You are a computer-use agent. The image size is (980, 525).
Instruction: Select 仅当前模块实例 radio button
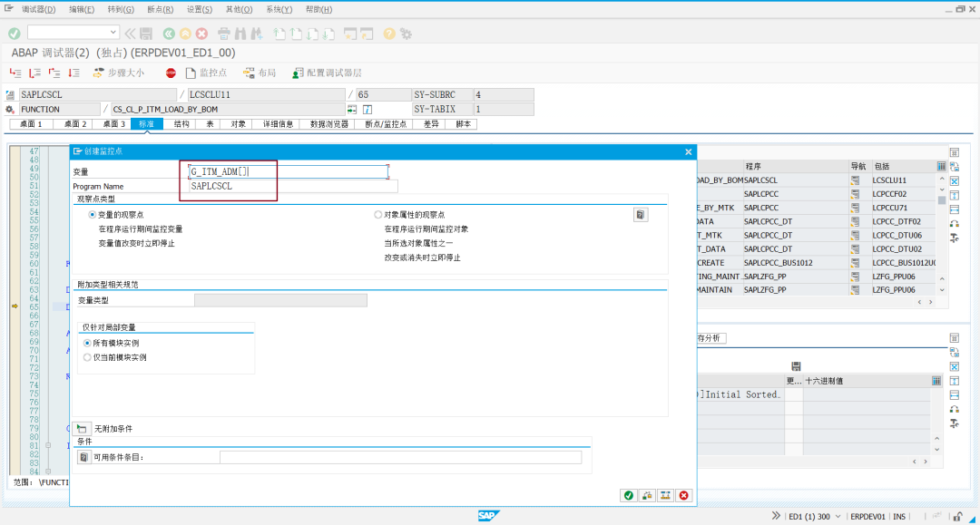(x=87, y=357)
